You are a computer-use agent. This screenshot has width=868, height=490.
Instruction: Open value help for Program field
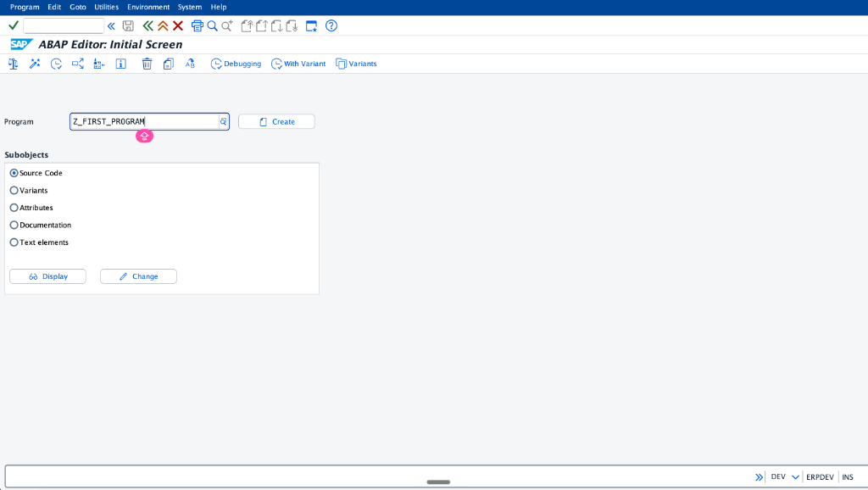tap(224, 122)
